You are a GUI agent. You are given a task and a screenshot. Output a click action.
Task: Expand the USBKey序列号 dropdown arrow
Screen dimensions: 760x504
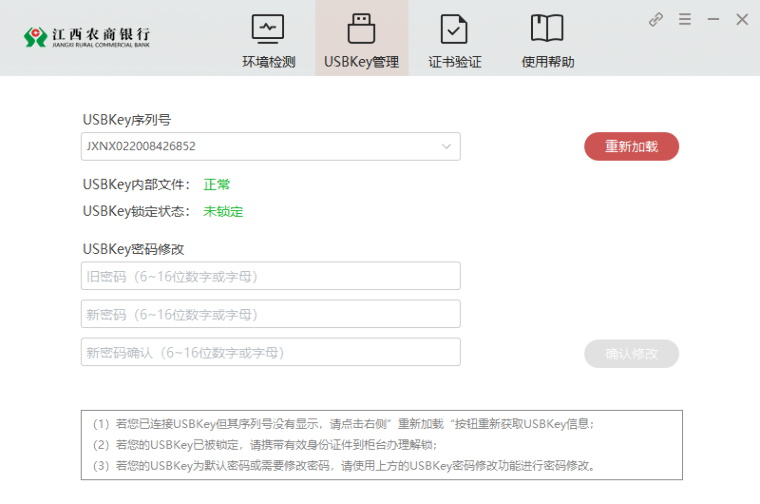point(446,147)
